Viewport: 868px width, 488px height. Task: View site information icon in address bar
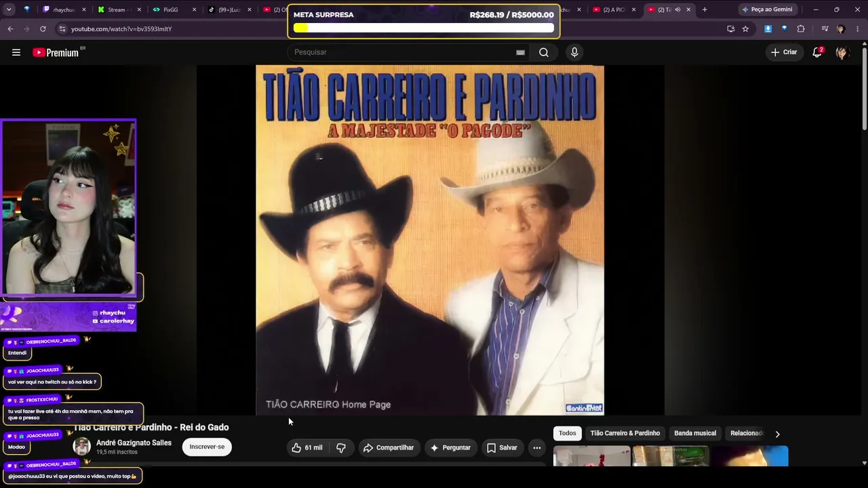click(62, 28)
